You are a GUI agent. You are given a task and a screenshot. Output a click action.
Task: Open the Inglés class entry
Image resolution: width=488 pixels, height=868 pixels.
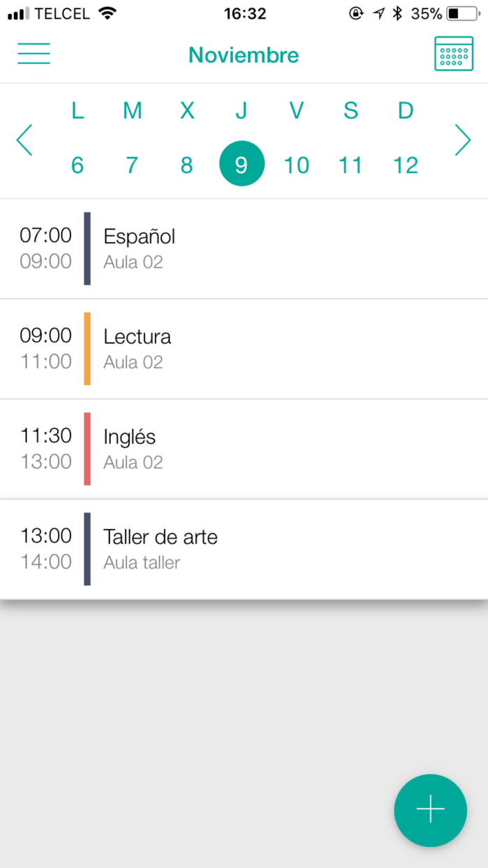tap(244, 449)
